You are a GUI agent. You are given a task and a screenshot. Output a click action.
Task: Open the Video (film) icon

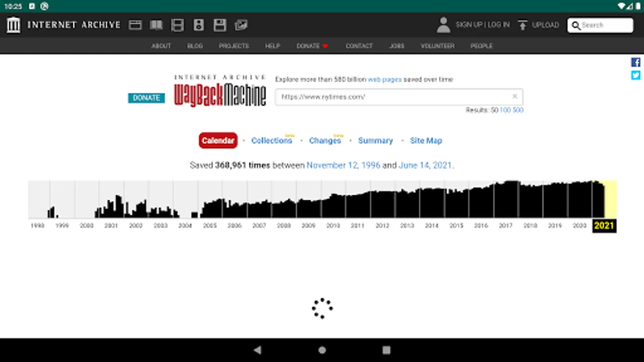tap(178, 25)
